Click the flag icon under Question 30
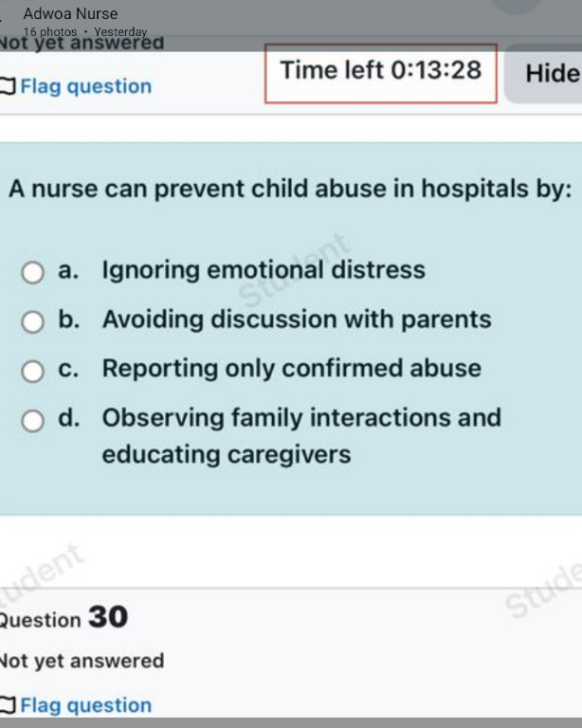This screenshot has height=728, width=582. coord(8,705)
